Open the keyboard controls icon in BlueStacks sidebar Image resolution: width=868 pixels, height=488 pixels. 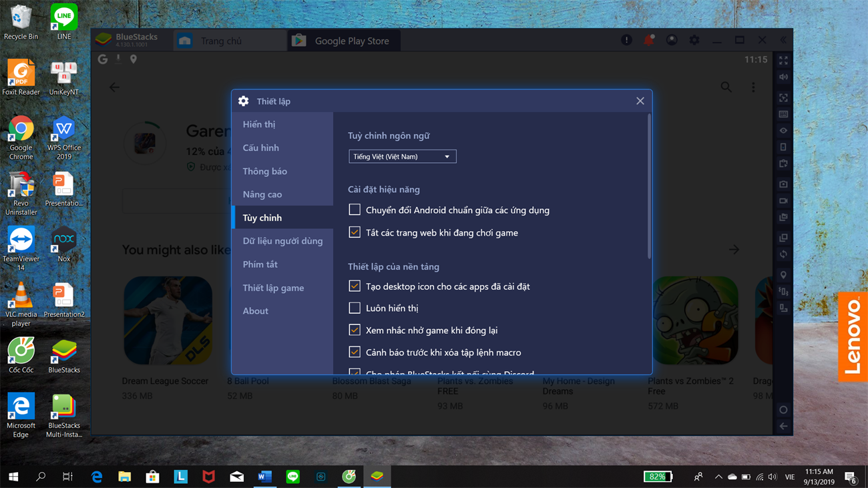pos(783,114)
